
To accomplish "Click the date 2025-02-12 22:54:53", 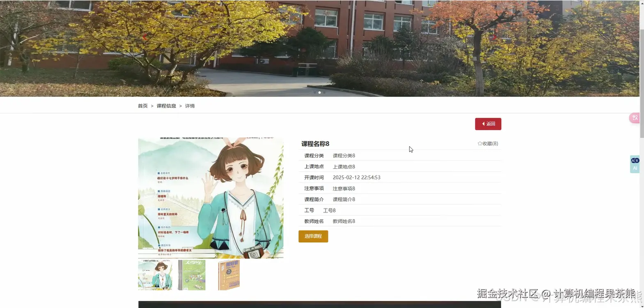I will click(x=357, y=177).
